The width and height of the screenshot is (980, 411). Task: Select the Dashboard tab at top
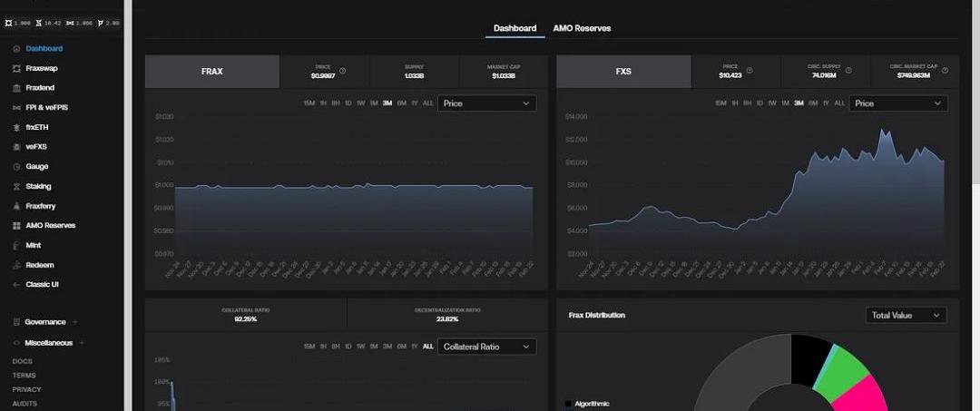tap(514, 28)
